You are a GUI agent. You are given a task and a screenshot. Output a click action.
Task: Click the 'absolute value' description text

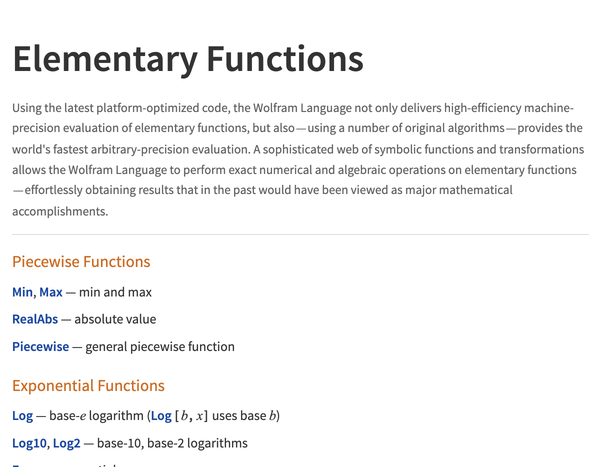pyautogui.click(x=115, y=320)
